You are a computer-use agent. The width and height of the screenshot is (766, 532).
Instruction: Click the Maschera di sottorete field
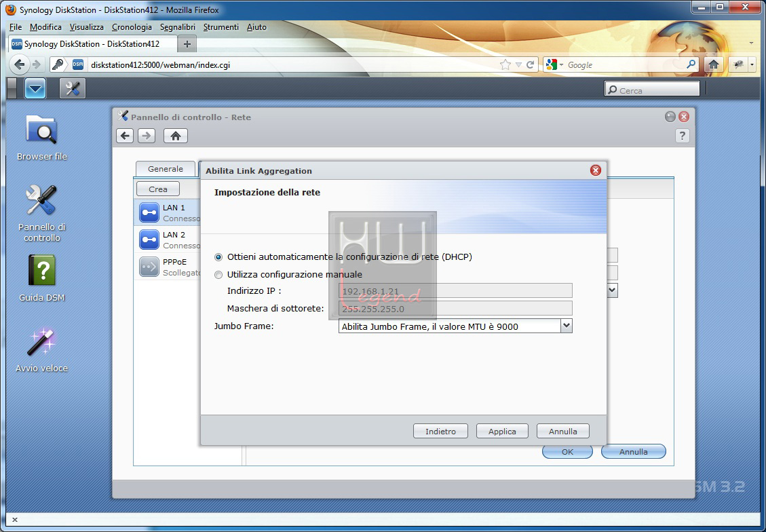455,308
